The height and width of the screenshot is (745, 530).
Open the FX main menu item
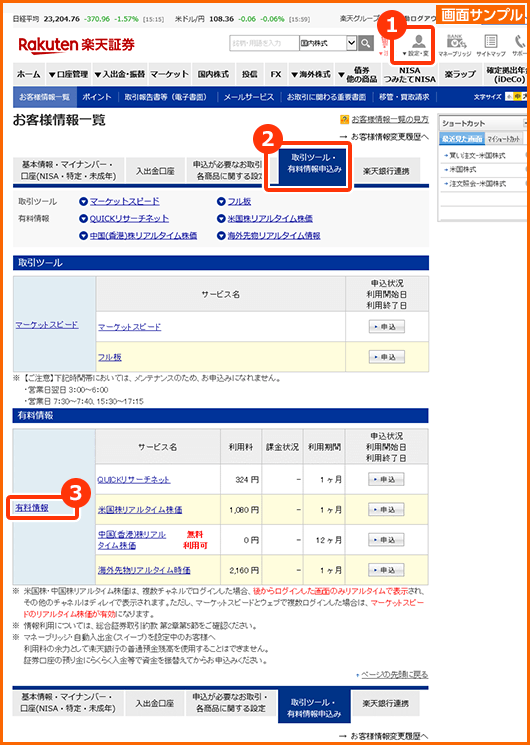pos(276,74)
